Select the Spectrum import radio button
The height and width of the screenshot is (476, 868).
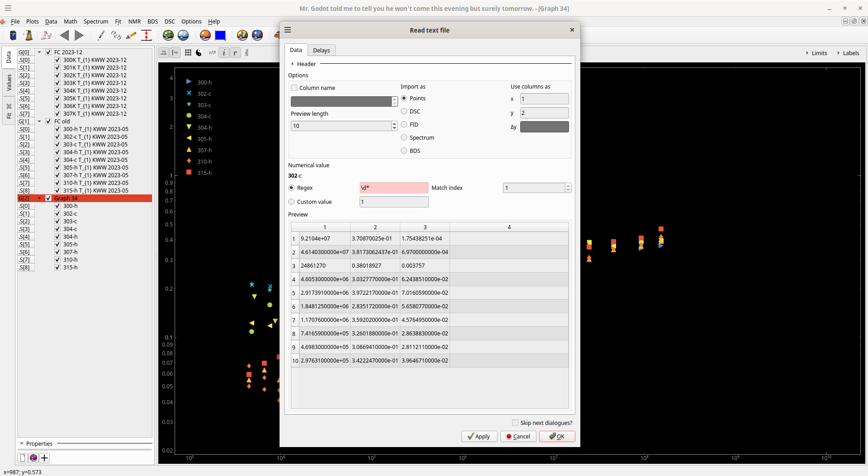tap(404, 137)
